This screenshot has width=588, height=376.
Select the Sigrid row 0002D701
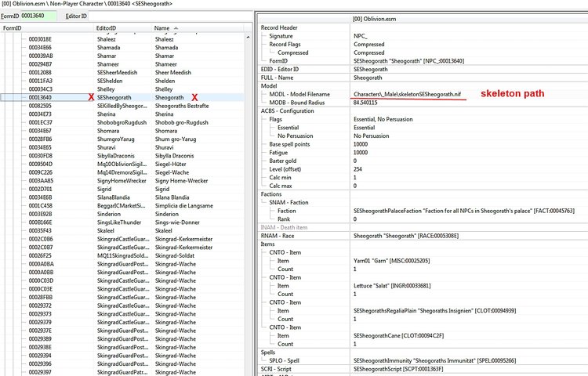pyautogui.click(x=122, y=189)
